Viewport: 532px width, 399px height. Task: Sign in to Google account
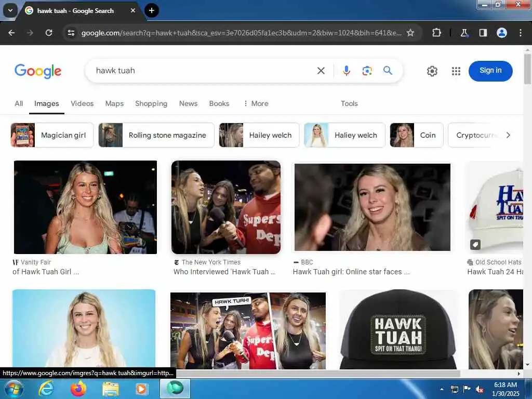pos(490,71)
